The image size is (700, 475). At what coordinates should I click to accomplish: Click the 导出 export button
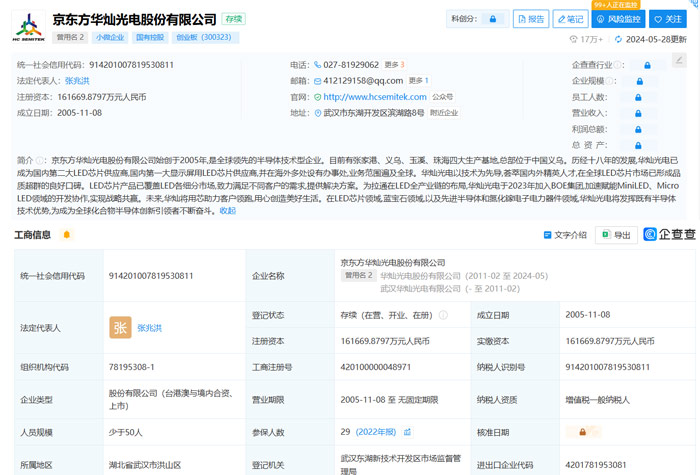616,235
